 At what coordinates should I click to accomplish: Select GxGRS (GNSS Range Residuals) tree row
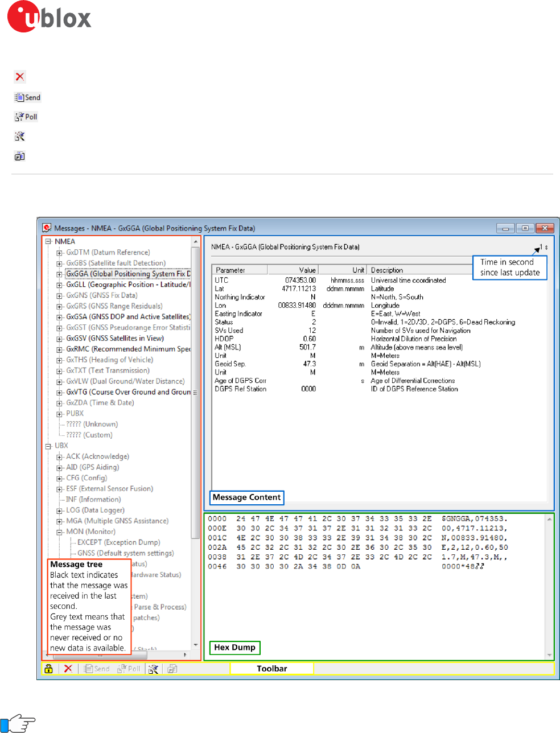[x=114, y=306]
